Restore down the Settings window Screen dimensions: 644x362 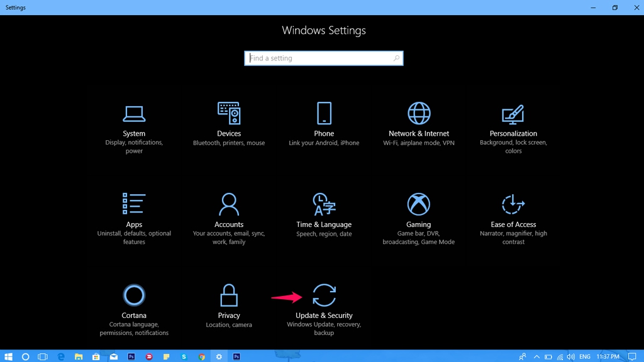point(615,8)
